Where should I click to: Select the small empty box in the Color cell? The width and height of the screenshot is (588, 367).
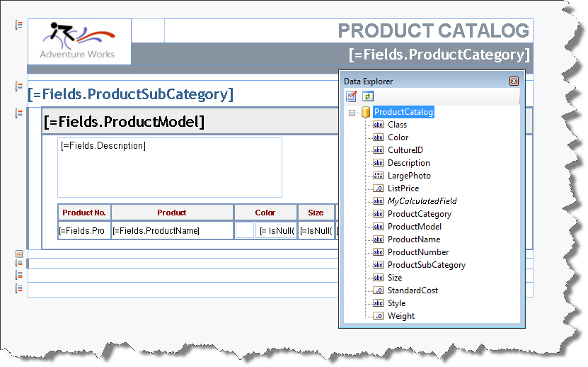click(x=245, y=231)
